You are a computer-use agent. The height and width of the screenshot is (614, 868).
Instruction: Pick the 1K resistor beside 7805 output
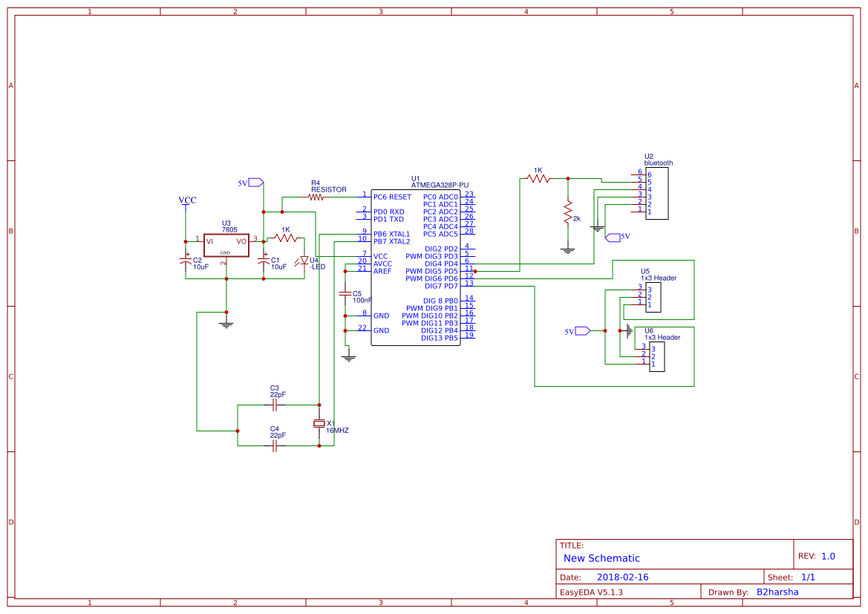(286, 238)
